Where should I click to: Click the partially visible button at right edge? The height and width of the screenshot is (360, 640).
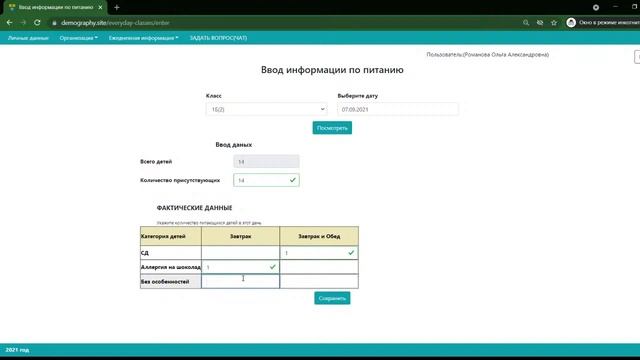pyautogui.click(x=637, y=57)
